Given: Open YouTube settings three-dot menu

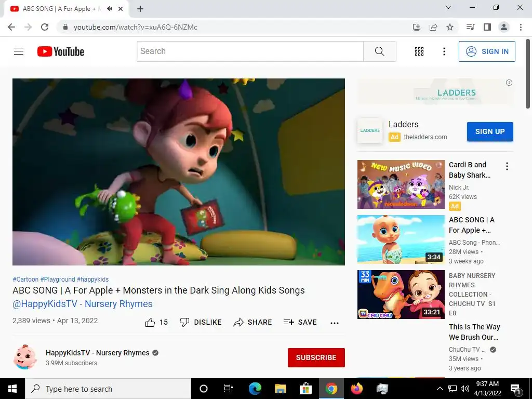Looking at the screenshot, I should point(444,51).
